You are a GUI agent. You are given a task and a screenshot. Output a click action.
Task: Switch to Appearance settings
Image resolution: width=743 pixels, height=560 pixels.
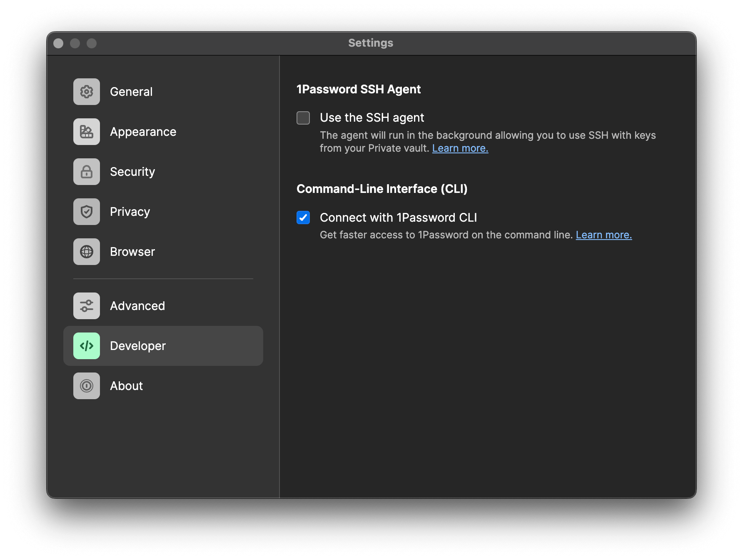pyautogui.click(x=163, y=132)
